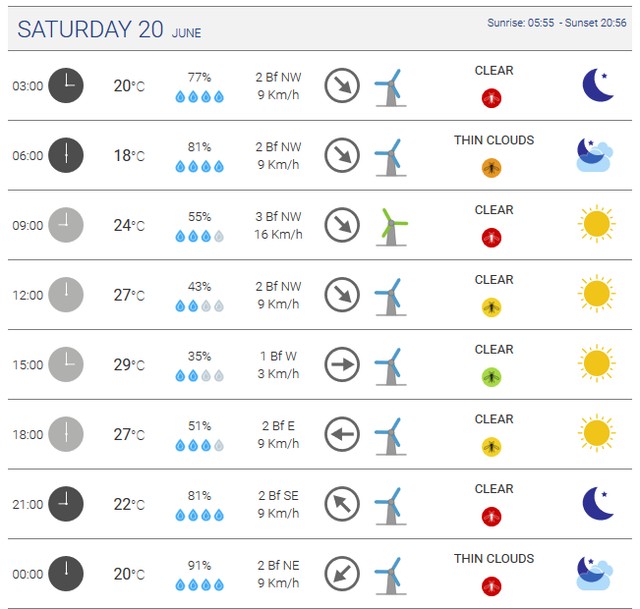Click the cloudy night icon at 00:00
The height and width of the screenshot is (609, 640).
click(x=594, y=573)
